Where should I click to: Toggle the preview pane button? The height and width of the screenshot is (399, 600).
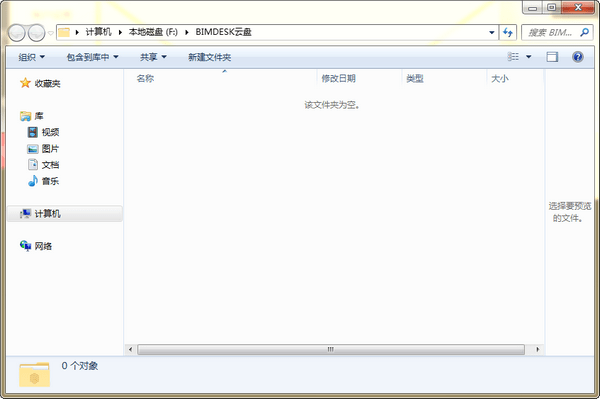click(552, 57)
